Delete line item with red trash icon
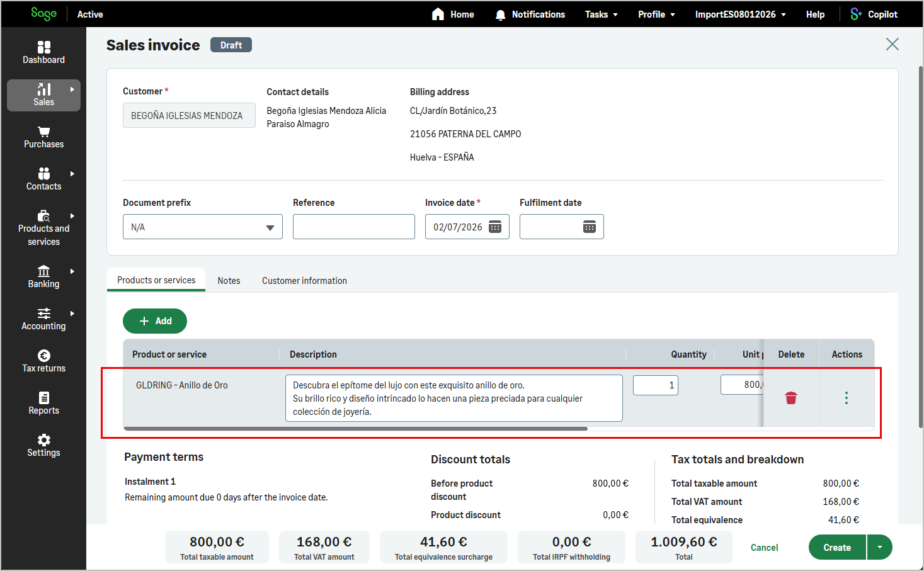This screenshot has height=571, width=924. tap(791, 398)
